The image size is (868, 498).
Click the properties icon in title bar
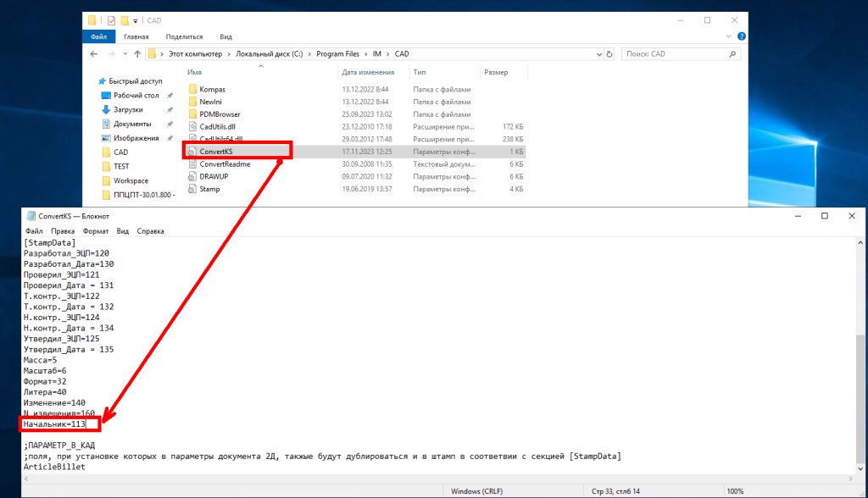[110, 20]
